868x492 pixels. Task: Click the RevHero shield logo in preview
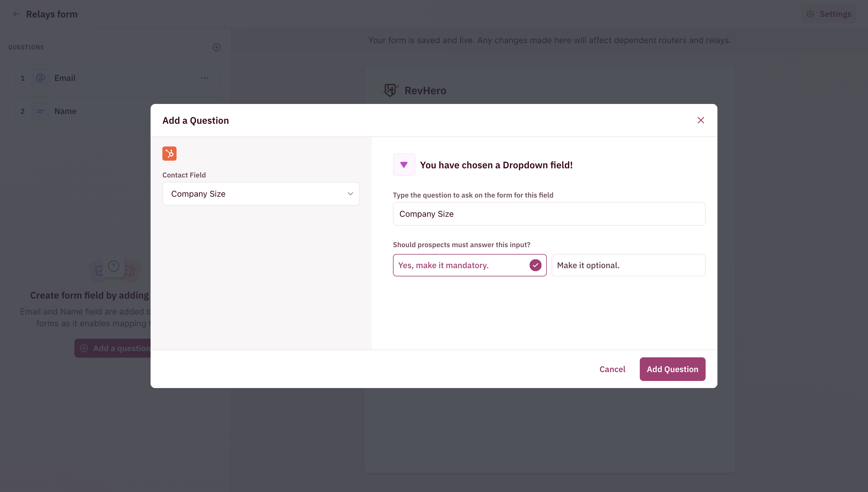coord(390,90)
